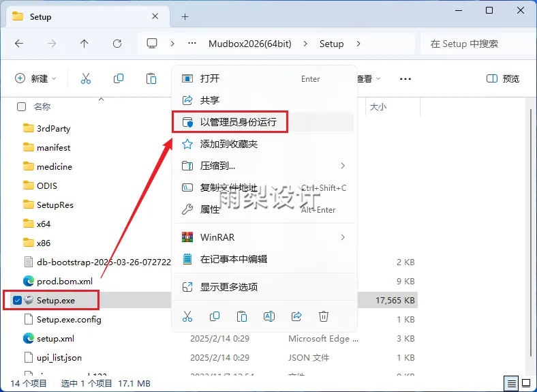Click the Setup breadcrumb segment
This screenshot has height=392, width=537.
click(x=331, y=44)
